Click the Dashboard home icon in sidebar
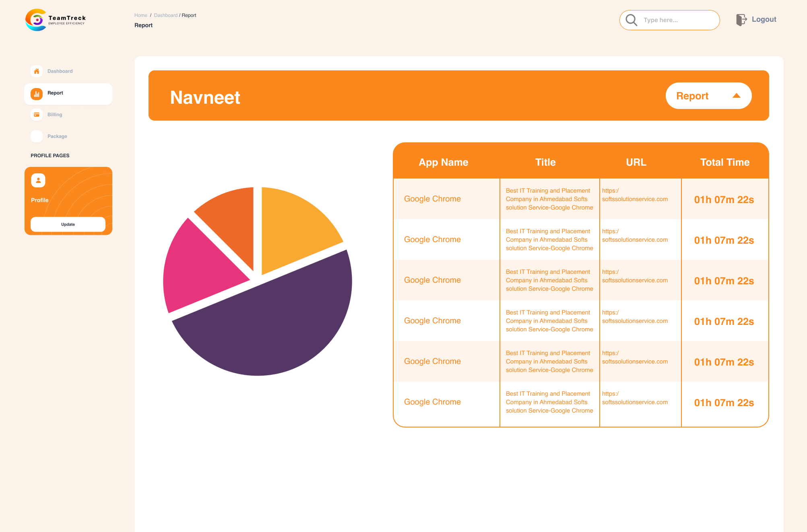Screen dimensions: 807x532 pyautogui.click(x=37, y=71)
